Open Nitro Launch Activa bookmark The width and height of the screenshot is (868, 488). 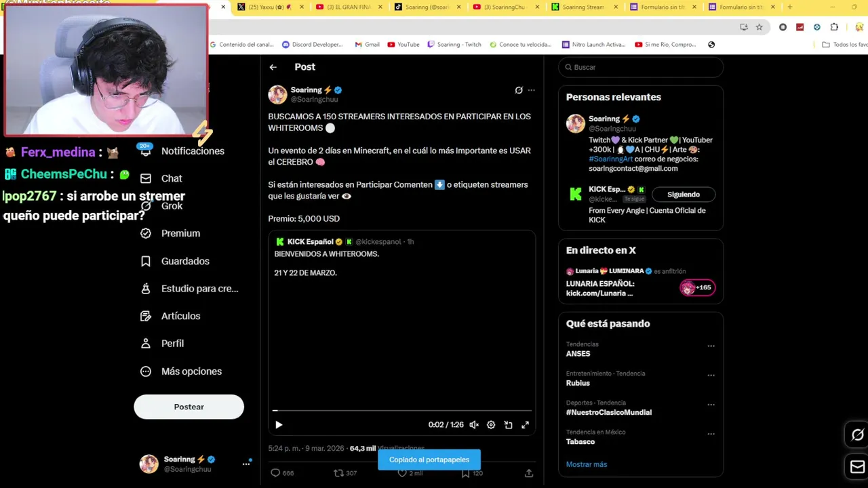[593, 45]
